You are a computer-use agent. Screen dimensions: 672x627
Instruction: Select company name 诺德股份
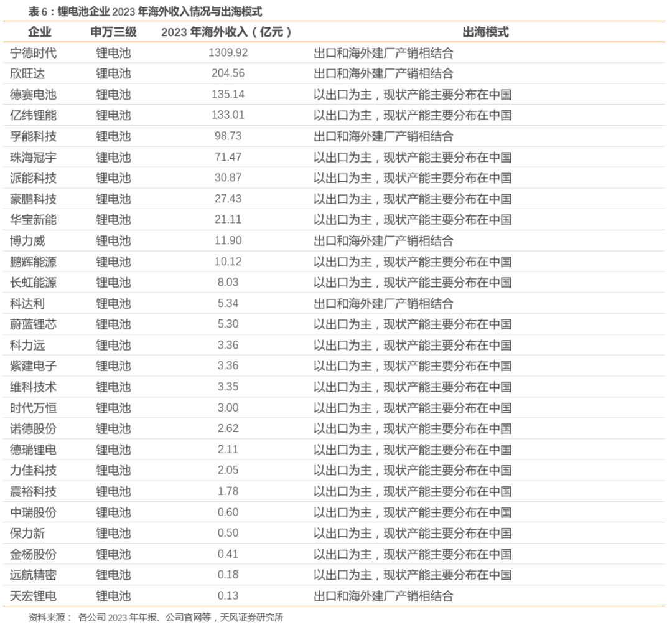pos(33,428)
